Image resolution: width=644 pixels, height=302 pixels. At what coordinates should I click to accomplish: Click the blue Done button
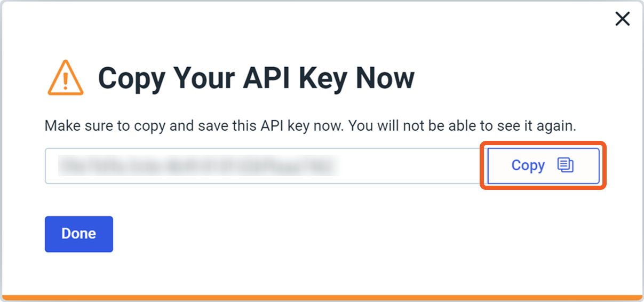click(x=78, y=234)
